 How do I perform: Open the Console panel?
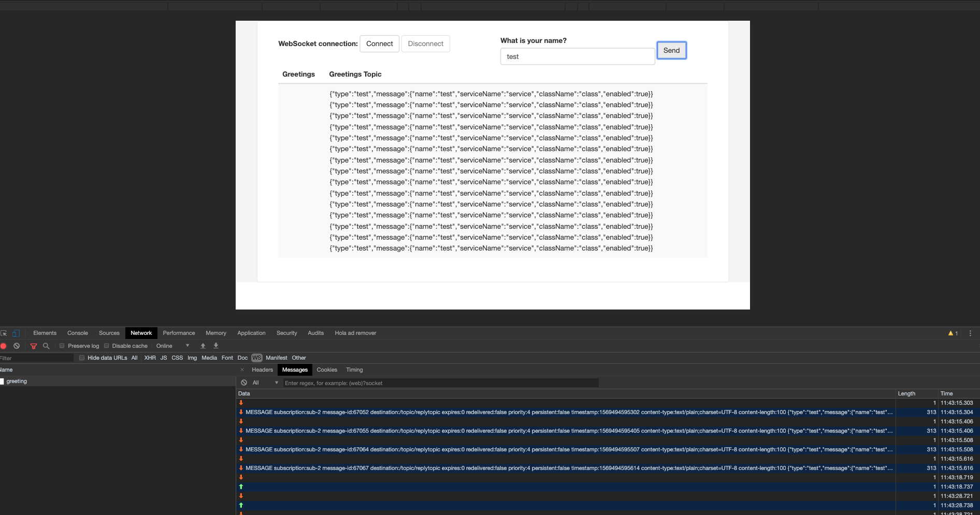point(77,333)
